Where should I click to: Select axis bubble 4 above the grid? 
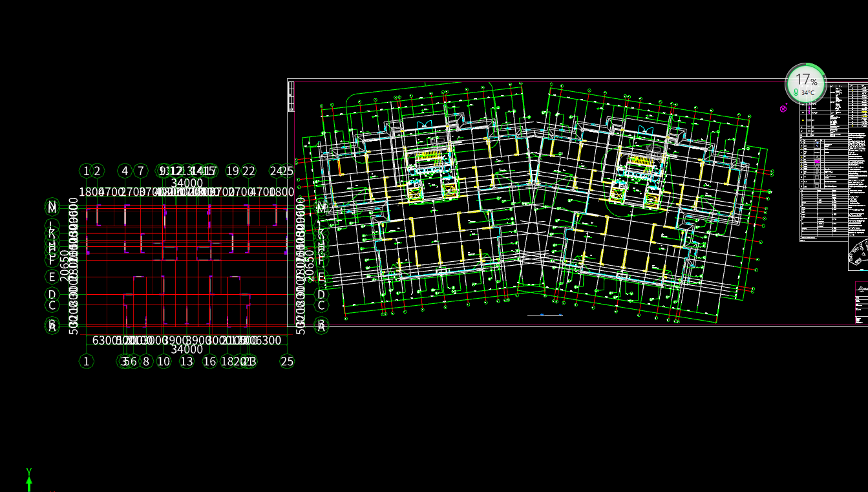coord(125,171)
